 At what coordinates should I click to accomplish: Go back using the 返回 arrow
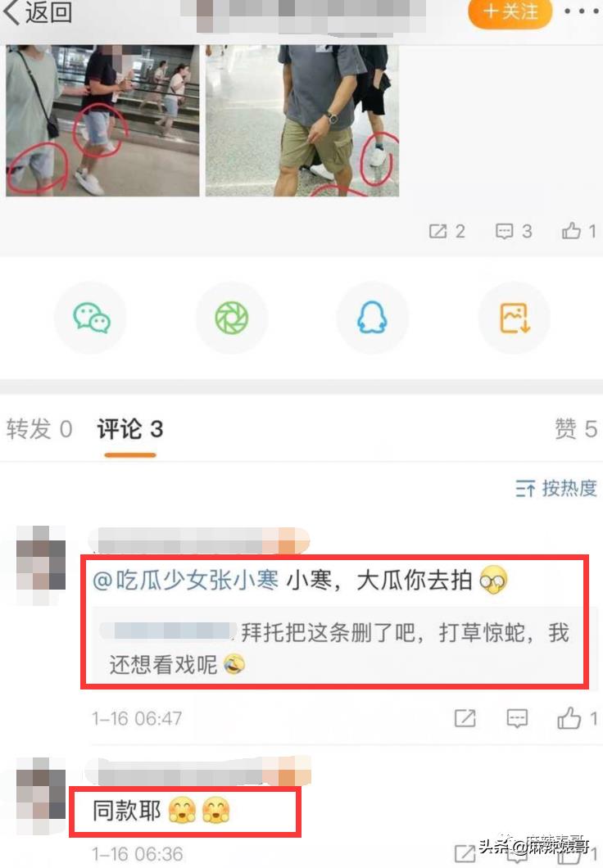[38, 11]
